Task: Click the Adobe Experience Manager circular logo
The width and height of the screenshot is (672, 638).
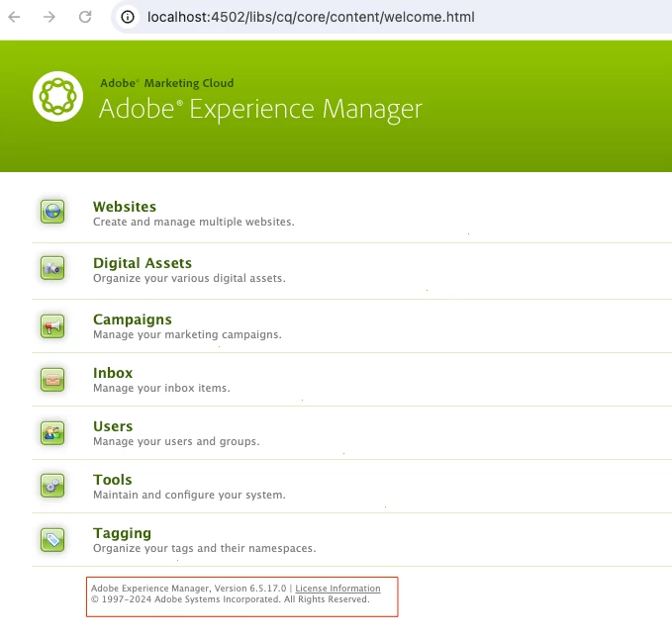Action: tap(57, 96)
